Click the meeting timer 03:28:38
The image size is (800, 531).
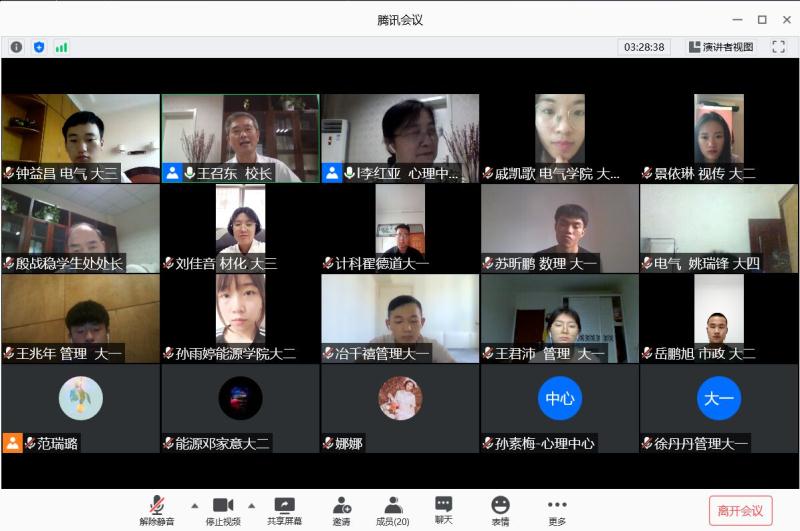pyautogui.click(x=644, y=47)
